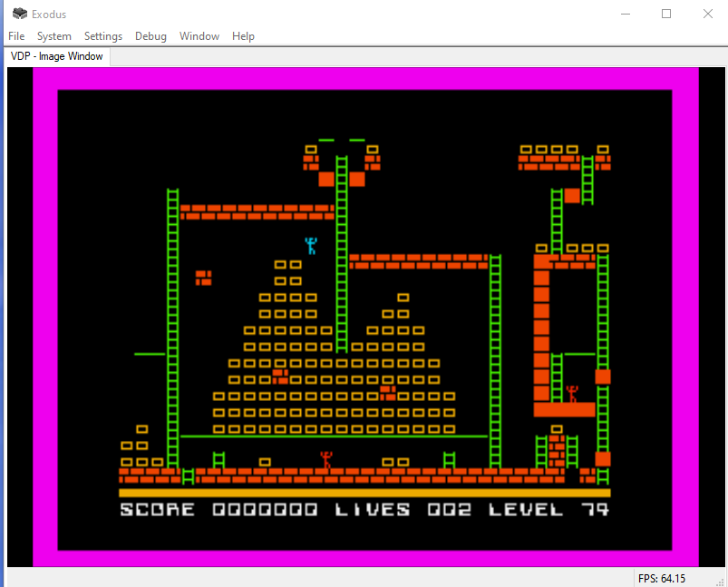Image resolution: width=728 pixels, height=587 pixels.
Task: Click the red enemy near right ladder
Action: pyautogui.click(x=572, y=394)
